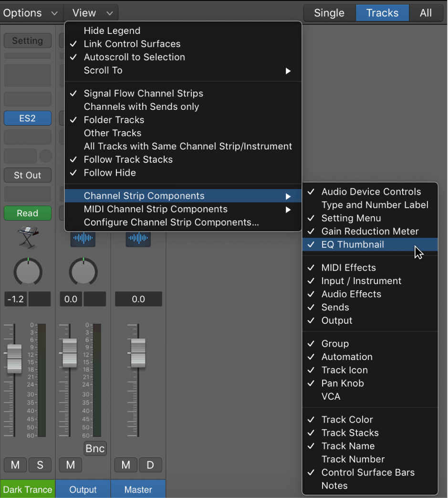
Task: Open the Options dropdown menu
Action: tap(30, 13)
